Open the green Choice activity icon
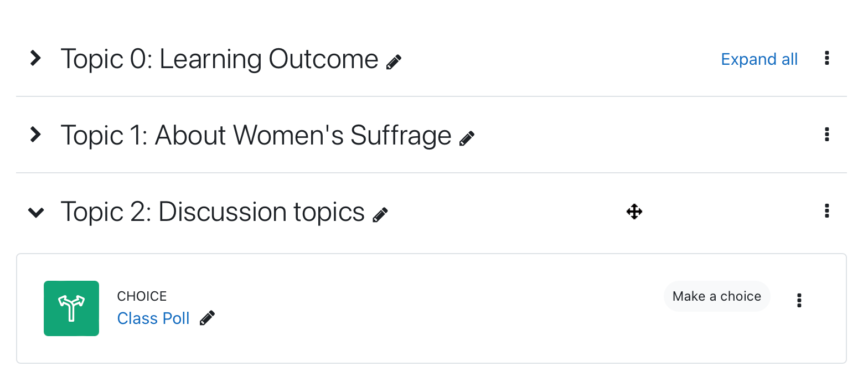 tap(71, 308)
